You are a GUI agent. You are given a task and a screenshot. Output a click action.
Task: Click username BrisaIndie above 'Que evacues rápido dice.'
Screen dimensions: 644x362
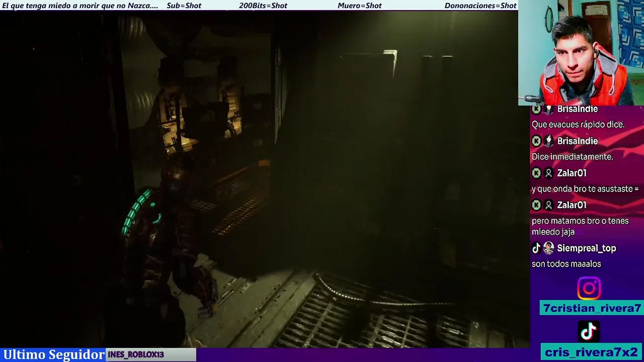click(577, 109)
